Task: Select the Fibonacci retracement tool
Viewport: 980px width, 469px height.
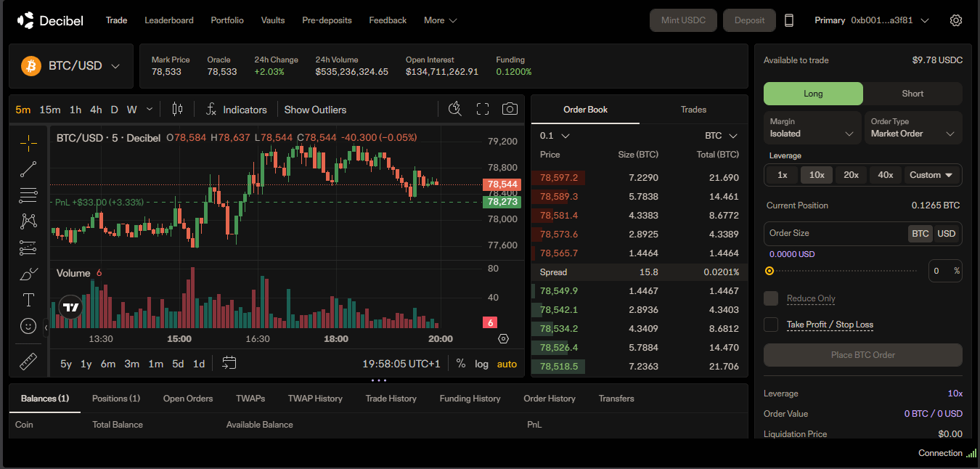Action: (x=28, y=195)
